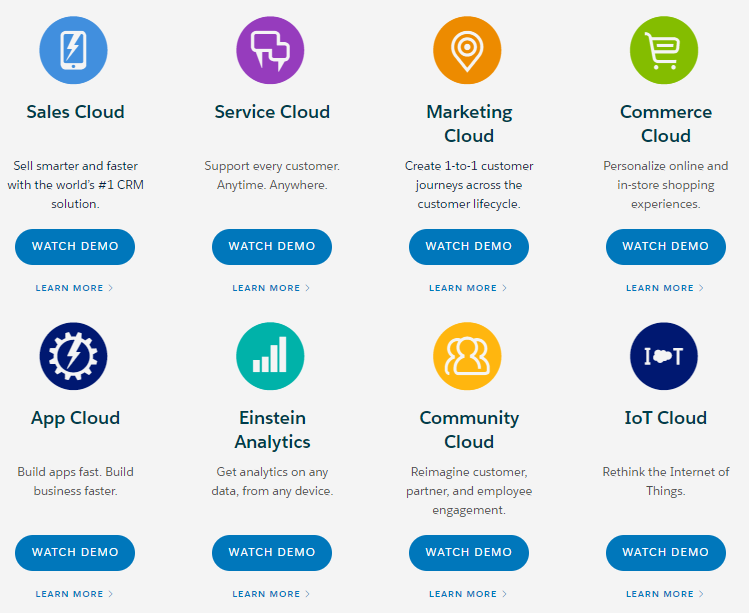Learn more about App Cloud

[x=74, y=594]
